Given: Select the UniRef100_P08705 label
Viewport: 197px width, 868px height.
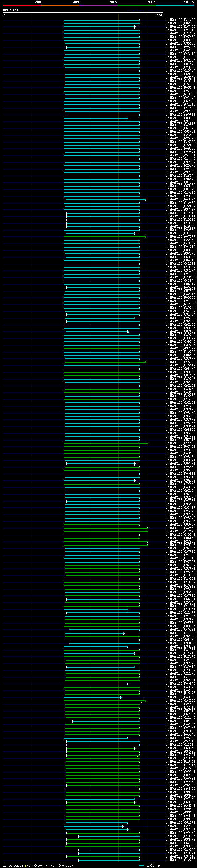Looking at the screenshot, I should [x=180, y=297].
